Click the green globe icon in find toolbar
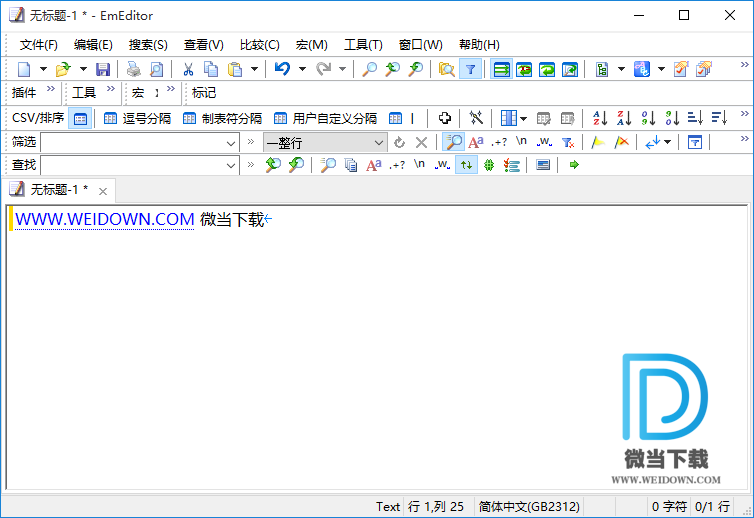Screen dimensions: 754x518 click(x=489, y=165)
